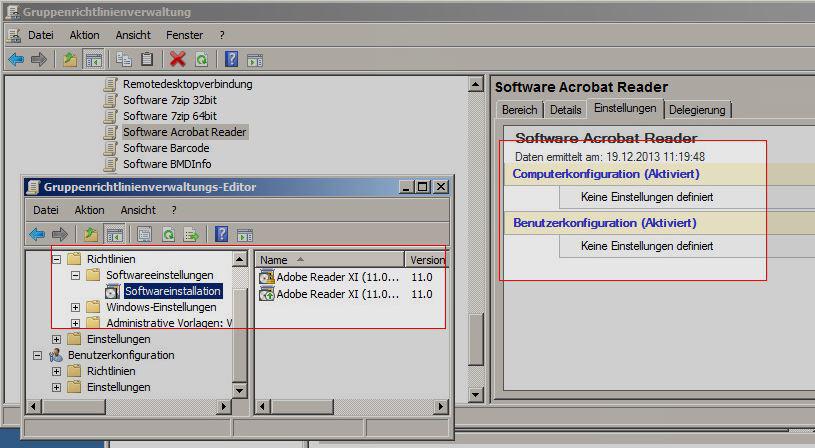Viewport: 815px width, 448px height.
Task: Expand Einstellungen folder under Benutzerkonfiguration
Action: [x=56, y=387]
